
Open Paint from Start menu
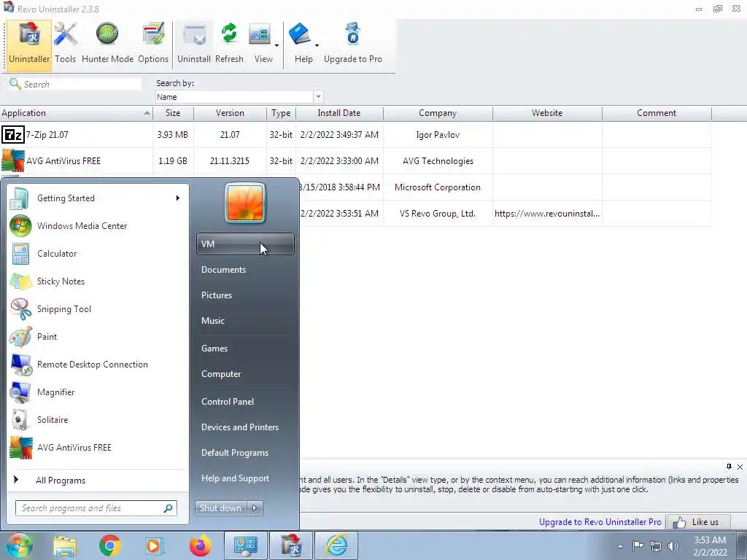pos(98,337)
